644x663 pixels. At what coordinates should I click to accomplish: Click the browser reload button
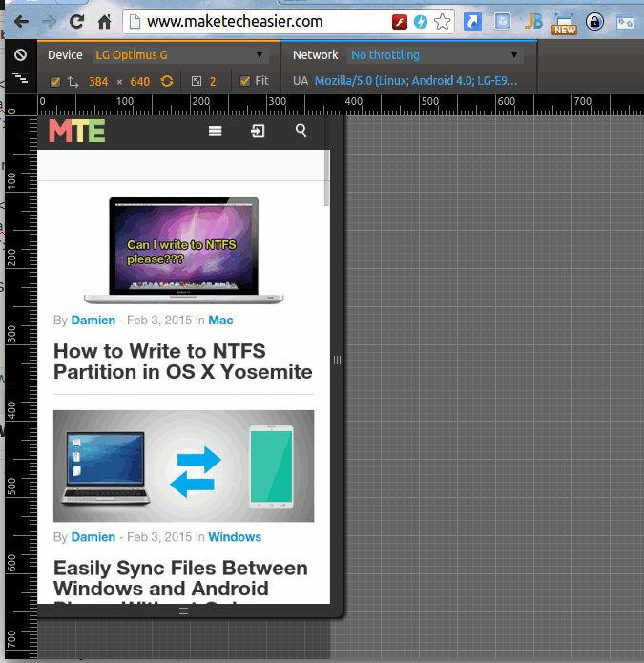point(76,21)
